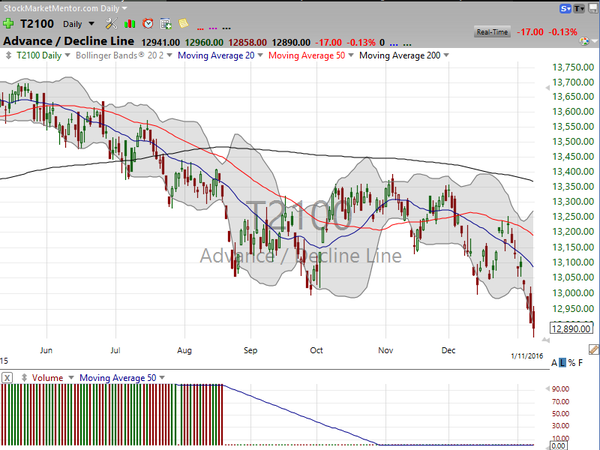Click the low value 12858.00
600x450 pixels.
(x=248, y=42)
